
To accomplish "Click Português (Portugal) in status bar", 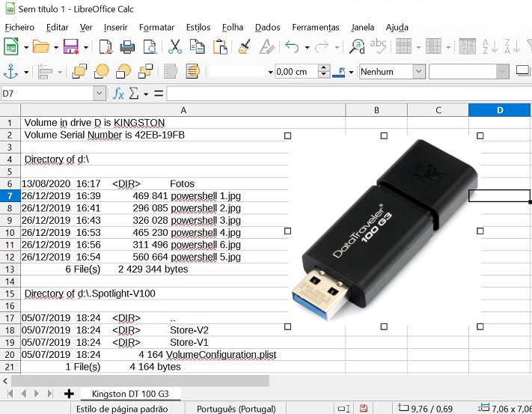I will (x=236, y=409).
